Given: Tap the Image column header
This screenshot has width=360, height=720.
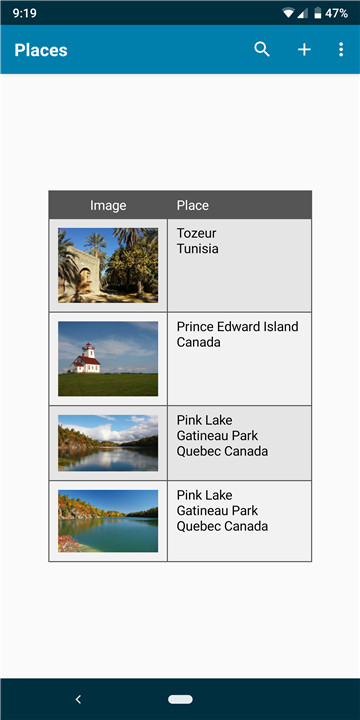Looking at the screenshot, I should coord(108,205).
